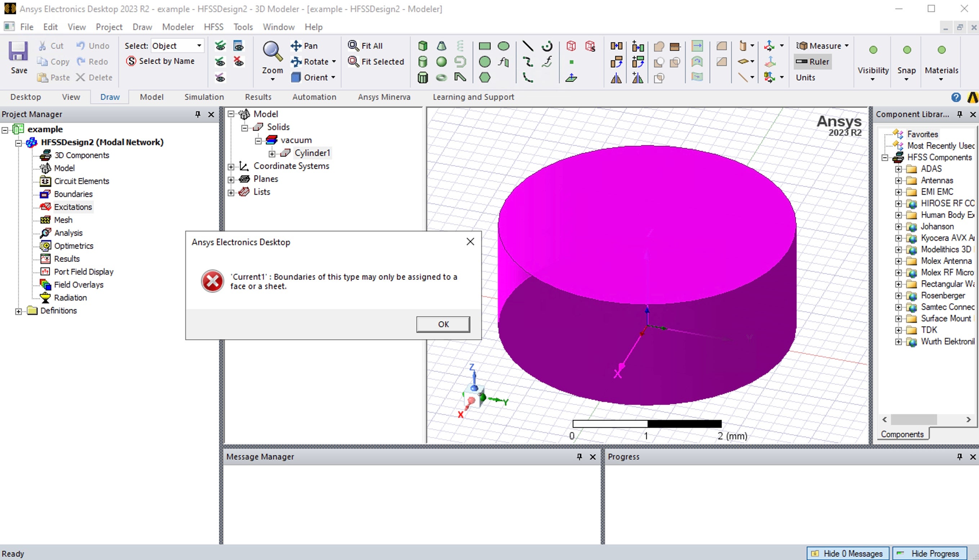Select the Draw box tool
Screen dimensions: 979x560
423,46
